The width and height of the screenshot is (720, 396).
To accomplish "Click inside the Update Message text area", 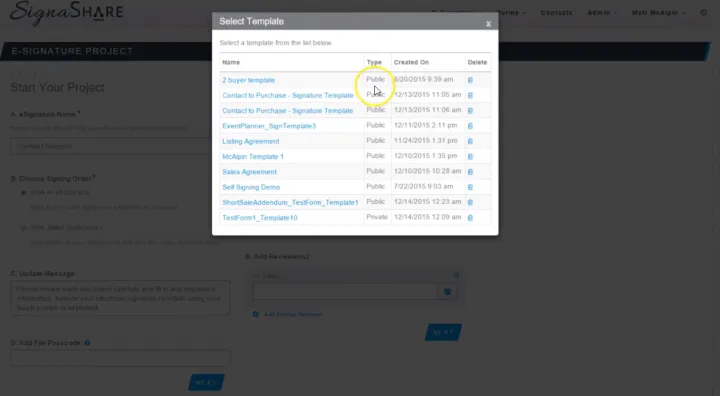I will click(120, 298).
